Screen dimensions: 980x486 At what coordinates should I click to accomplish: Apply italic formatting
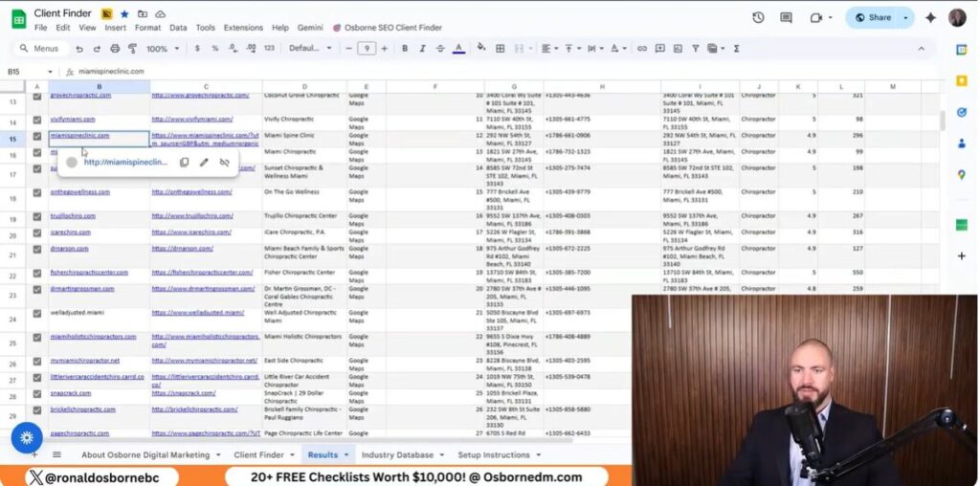pos(422,48)
